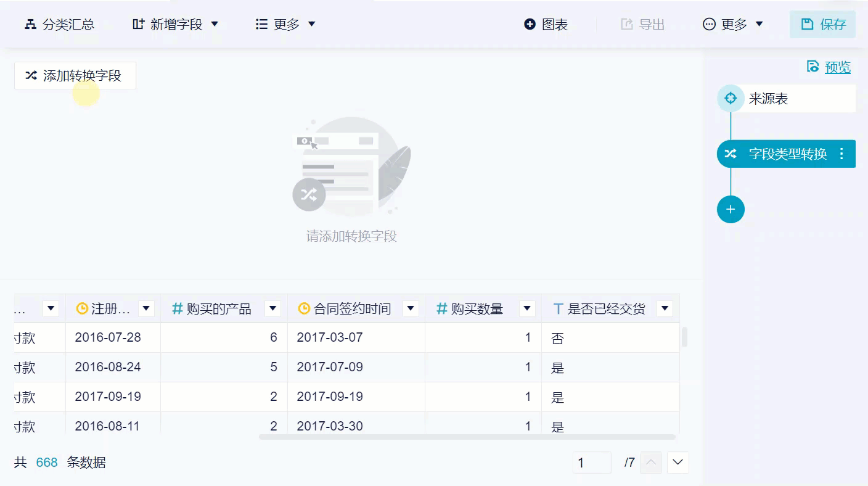Select the 字段类型转换 step
868x486 pixels.
click(x=787, y=154)
